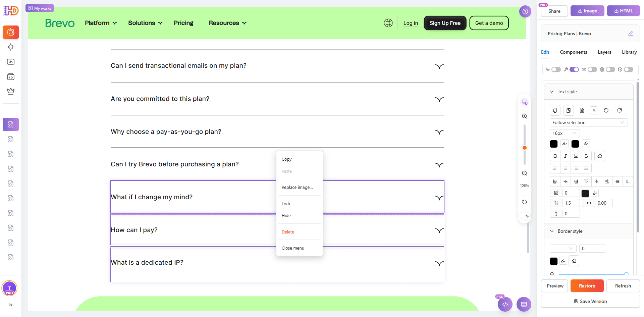Viewport: 644px width, 317px height.
Task: Enable the link toggle switch
Action: click(x=592, y=69)
